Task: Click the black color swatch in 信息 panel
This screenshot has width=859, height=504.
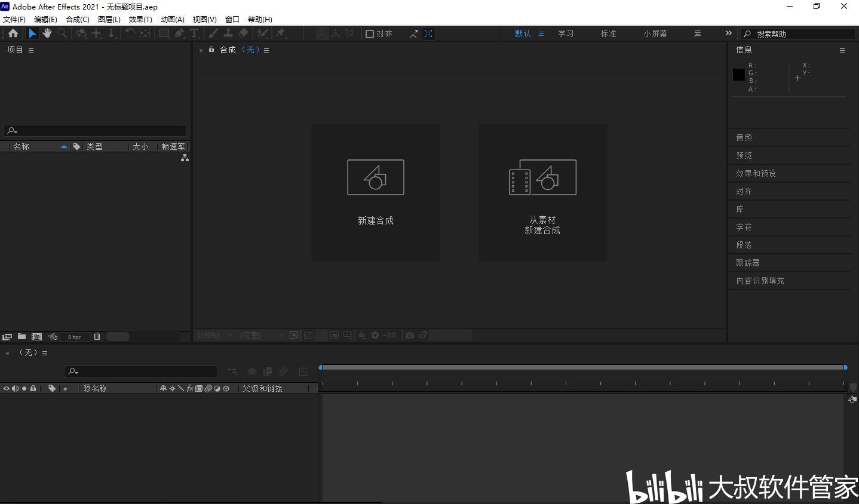Action: [x=739, y=75]
